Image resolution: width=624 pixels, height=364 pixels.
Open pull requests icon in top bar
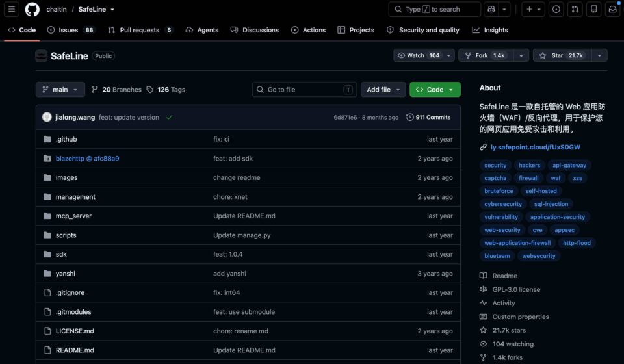[575, 9]
